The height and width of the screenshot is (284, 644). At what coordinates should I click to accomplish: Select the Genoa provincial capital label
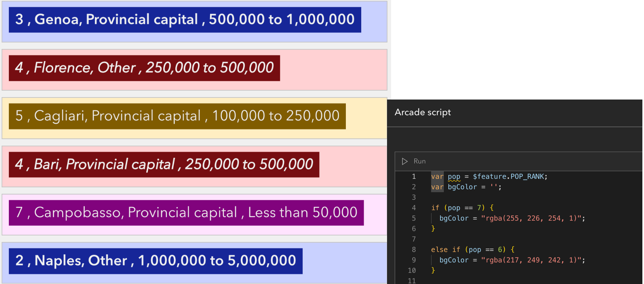(185, 19)
